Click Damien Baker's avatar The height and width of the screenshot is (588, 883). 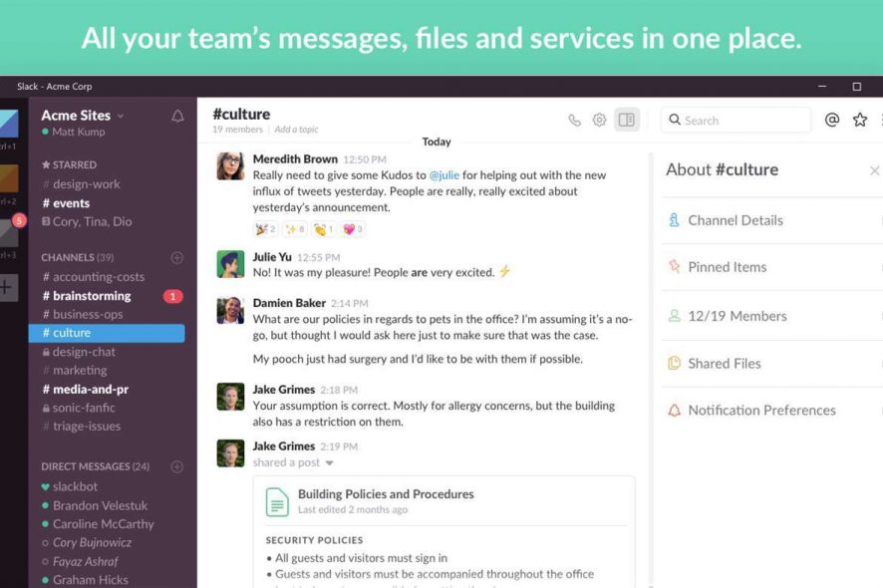[230, 310]
